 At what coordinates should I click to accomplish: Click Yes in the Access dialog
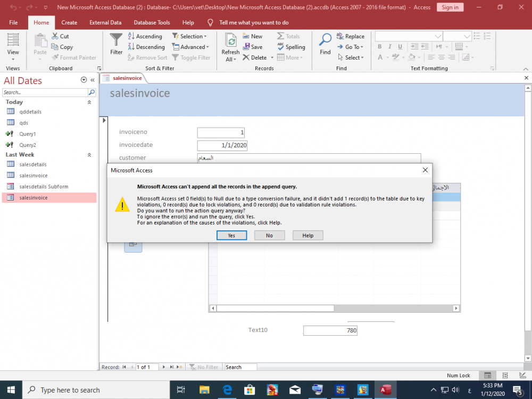click(x=231, y=236)
